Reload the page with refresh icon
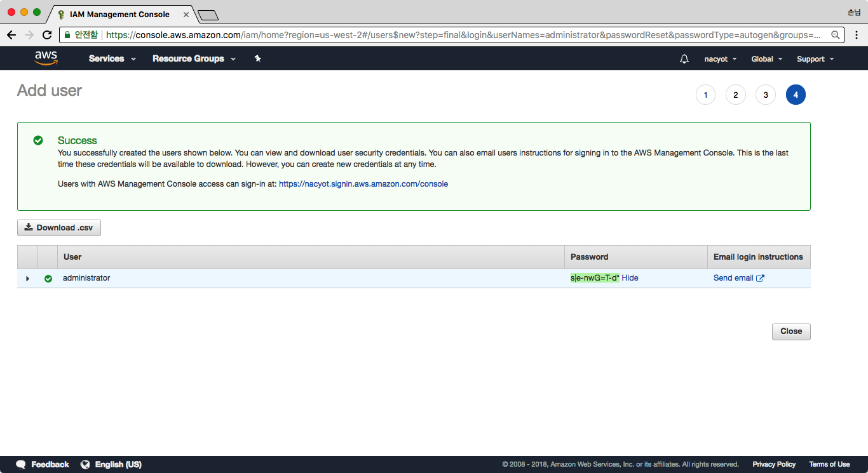 (x=47, y=35)
